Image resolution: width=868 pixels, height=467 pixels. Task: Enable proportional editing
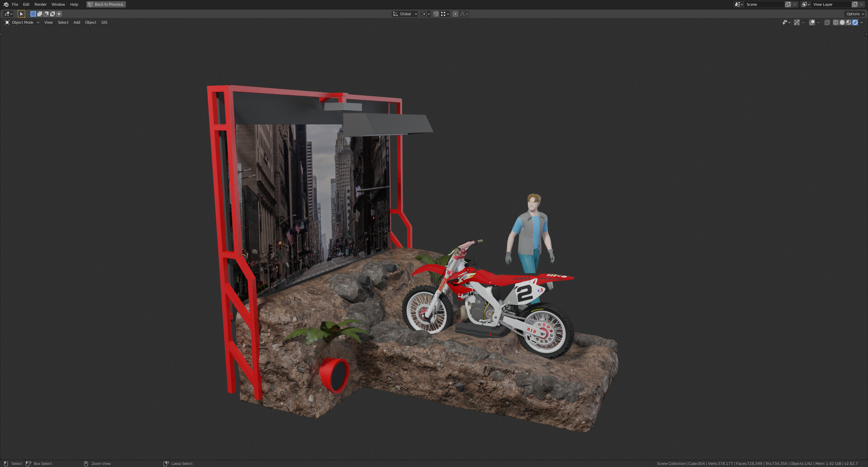455,14
